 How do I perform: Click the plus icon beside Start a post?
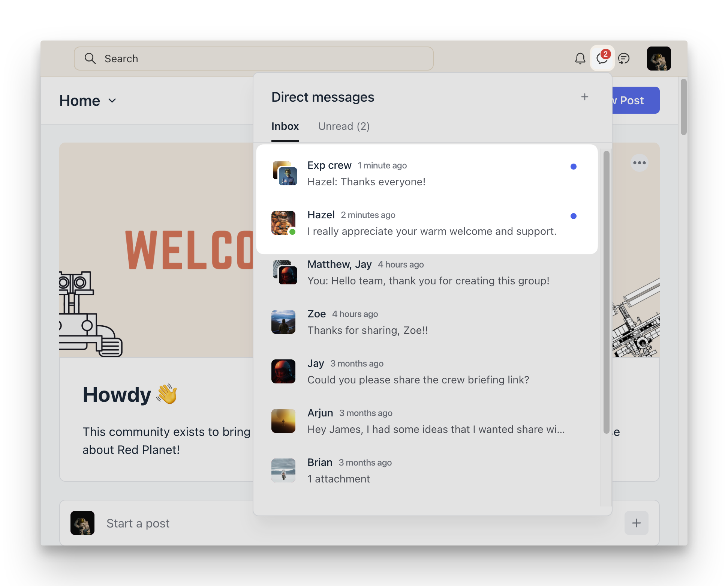(x=636, y=523)
